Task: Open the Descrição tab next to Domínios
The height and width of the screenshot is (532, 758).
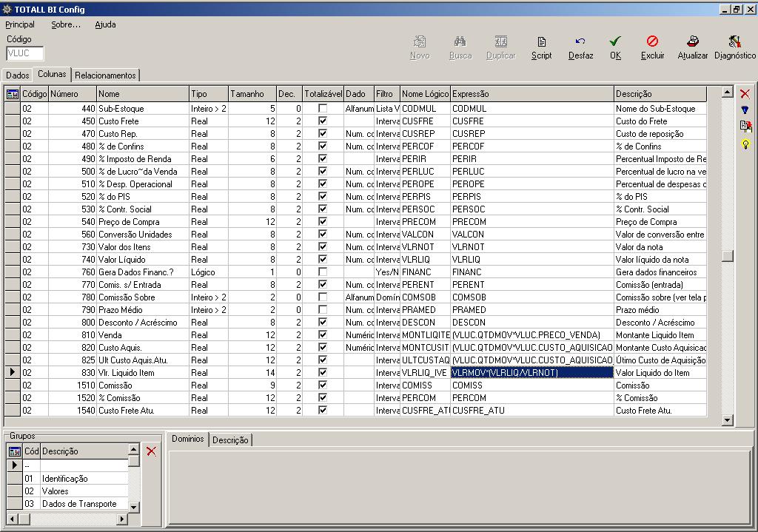Action: pyautogui.click(x=230, y=440)
